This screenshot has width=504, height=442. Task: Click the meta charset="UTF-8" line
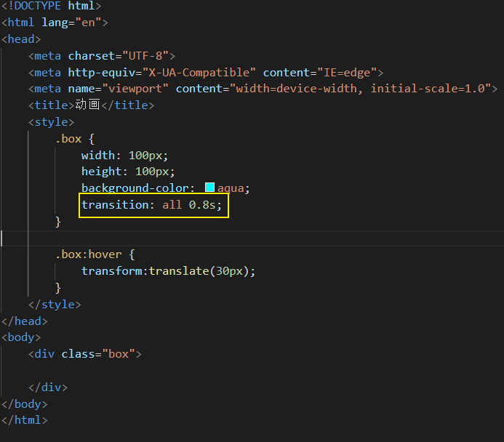(102, 56)
